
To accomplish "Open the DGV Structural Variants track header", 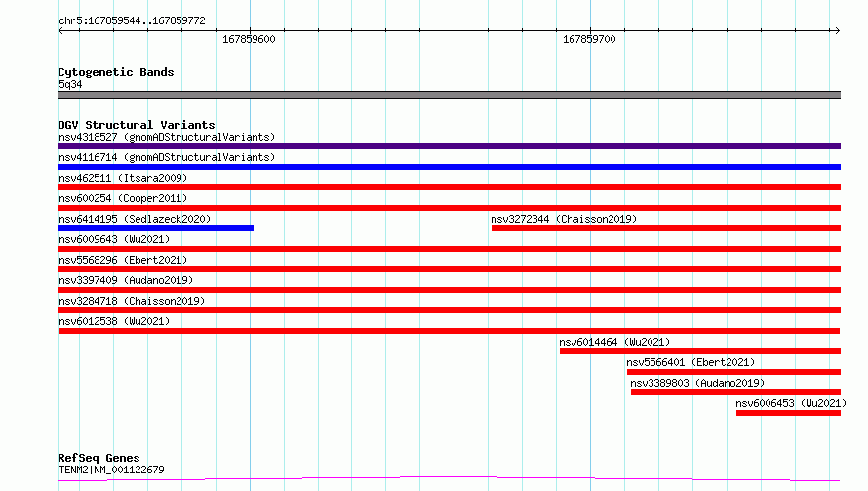I will pos(137,125).
